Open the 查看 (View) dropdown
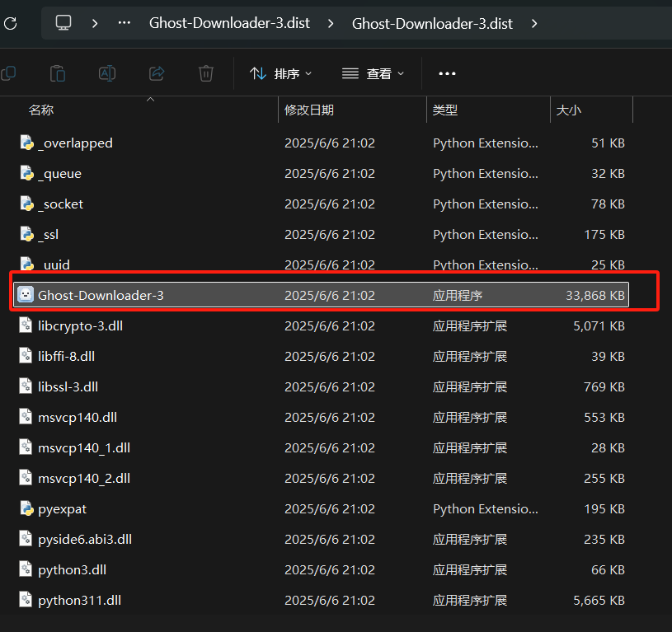This screenshot has height=632, width=672. pyautogui.click(x=373, y=73)
